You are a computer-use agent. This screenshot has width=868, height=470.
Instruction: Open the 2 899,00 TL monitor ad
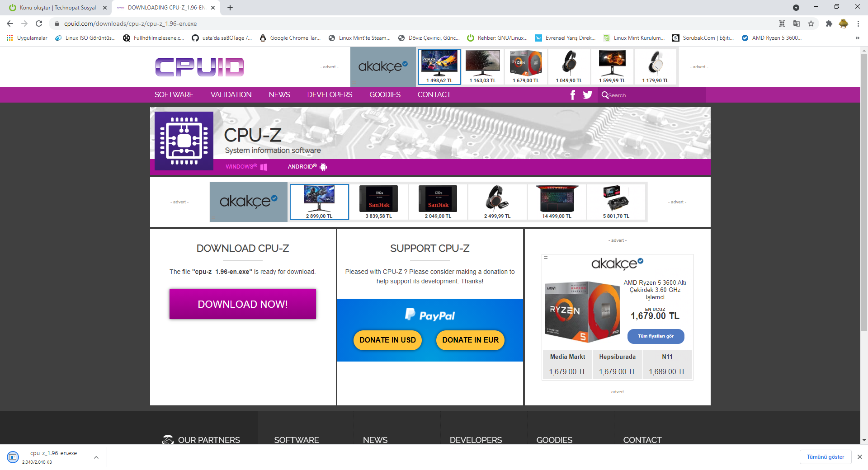tap(319, 202)
